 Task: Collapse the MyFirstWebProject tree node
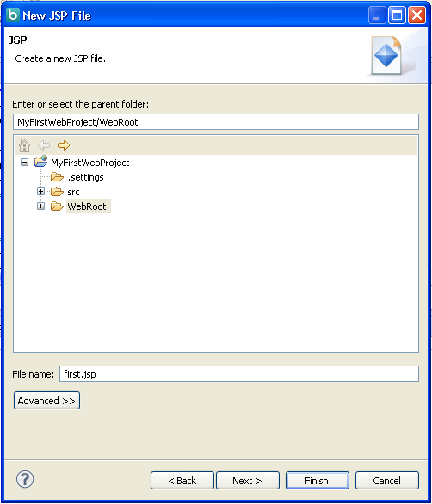24,163
